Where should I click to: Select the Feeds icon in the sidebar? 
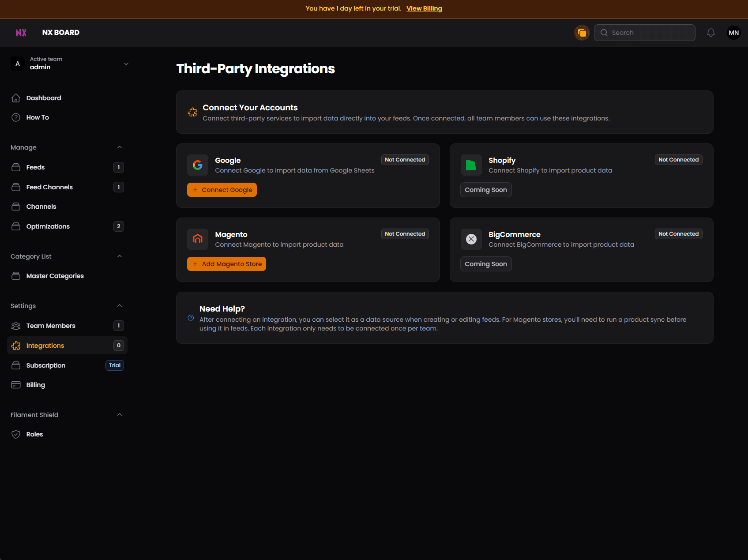tap(16, 167)
